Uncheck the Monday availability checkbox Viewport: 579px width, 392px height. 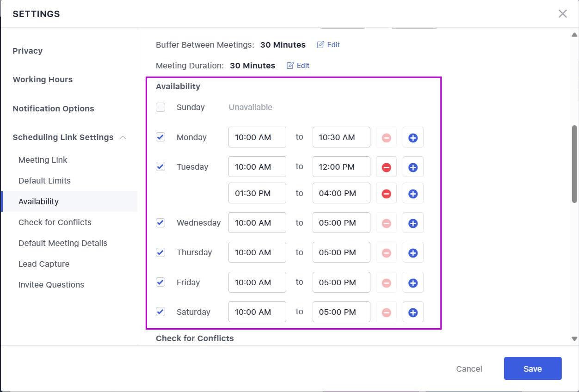click(160, 137)
